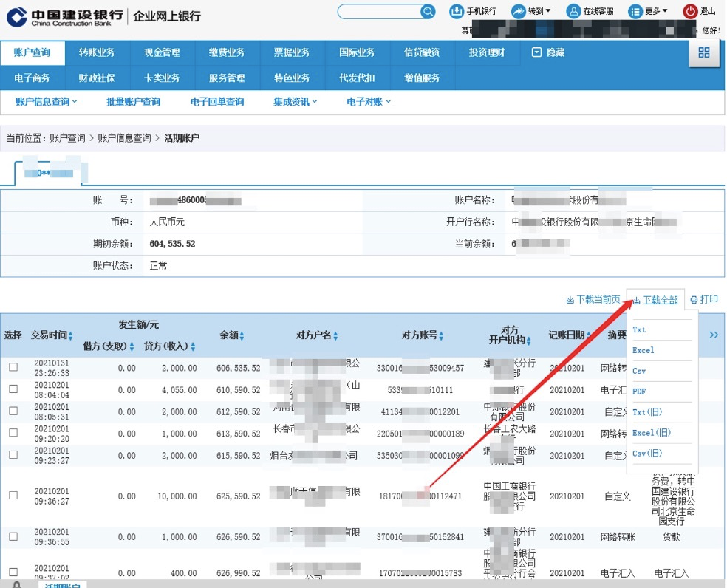The height and width of the screenshot is (588, 727).
Task: Open 批量账户查询 link
Action: click(134, 101)
